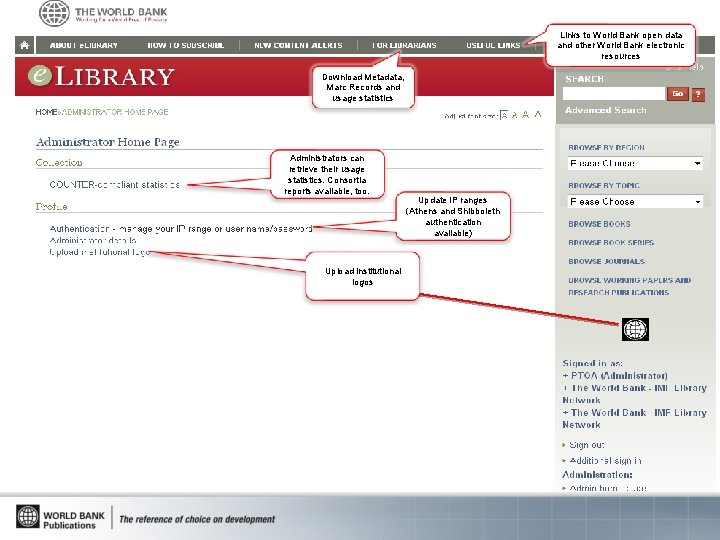
Task: Open search help question mark button
Action: coord(698,94)
